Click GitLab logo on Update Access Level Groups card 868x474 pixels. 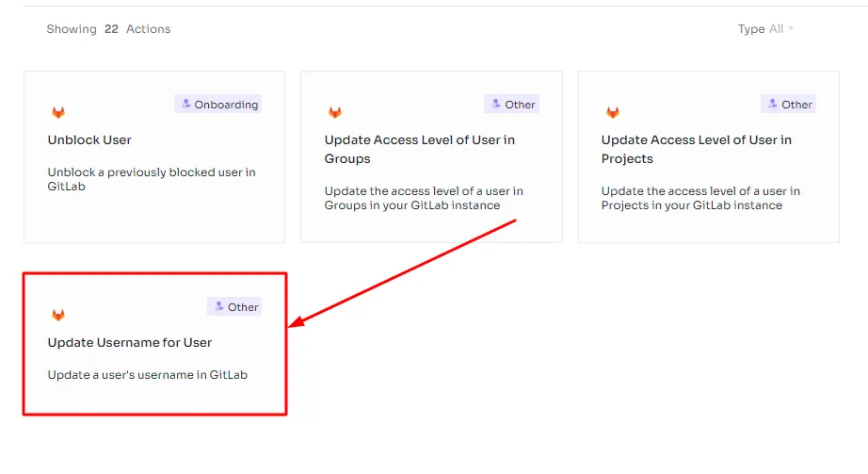335,112
